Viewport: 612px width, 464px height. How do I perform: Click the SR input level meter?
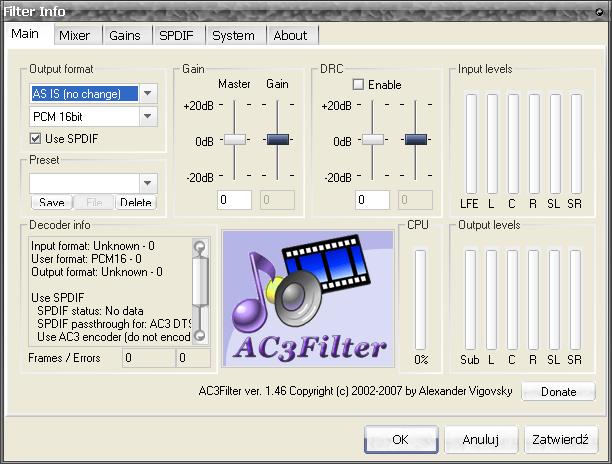click(x=576, y=144)
